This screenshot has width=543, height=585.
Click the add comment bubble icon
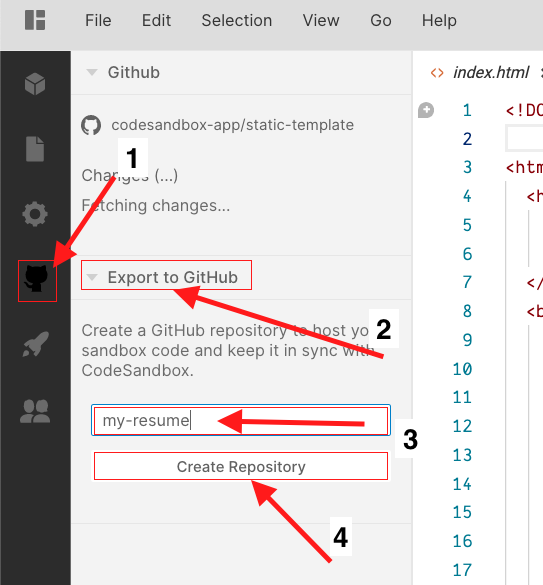tap(426, 110)
